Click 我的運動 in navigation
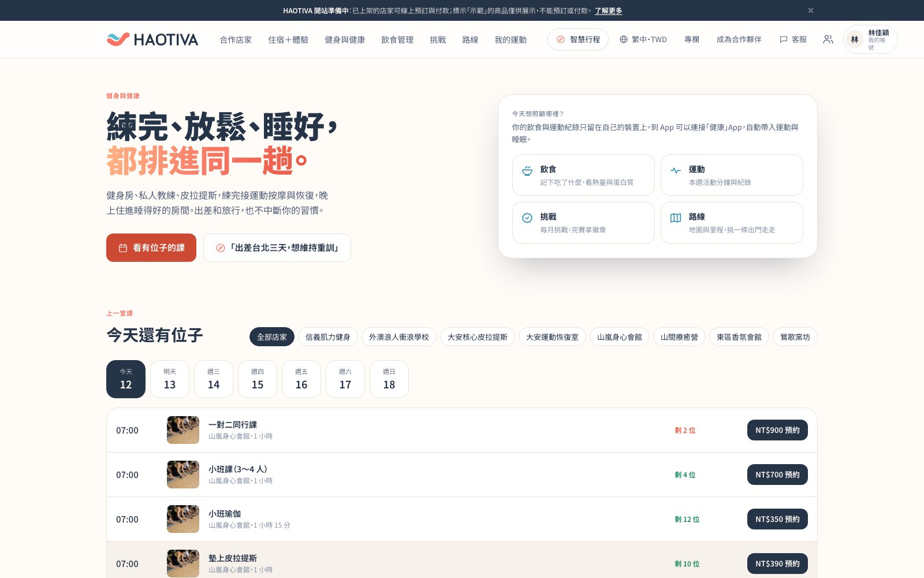 [511, 39]
